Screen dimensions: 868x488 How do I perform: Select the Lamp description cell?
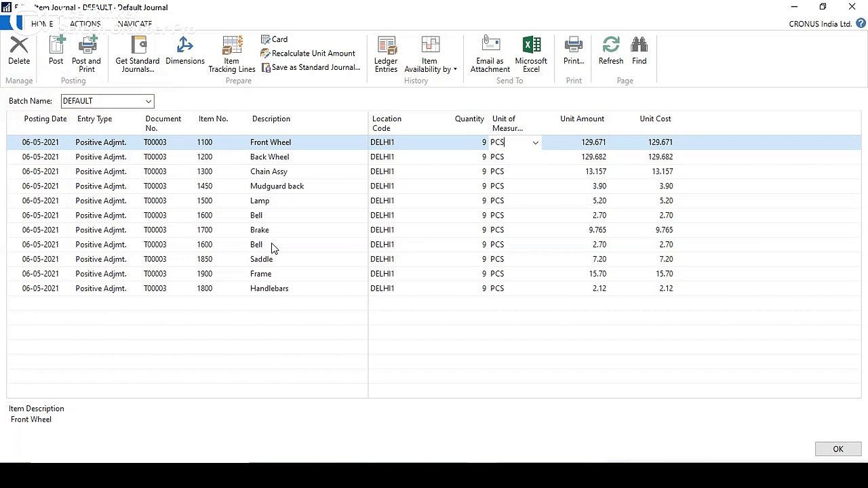click(260, 201)
